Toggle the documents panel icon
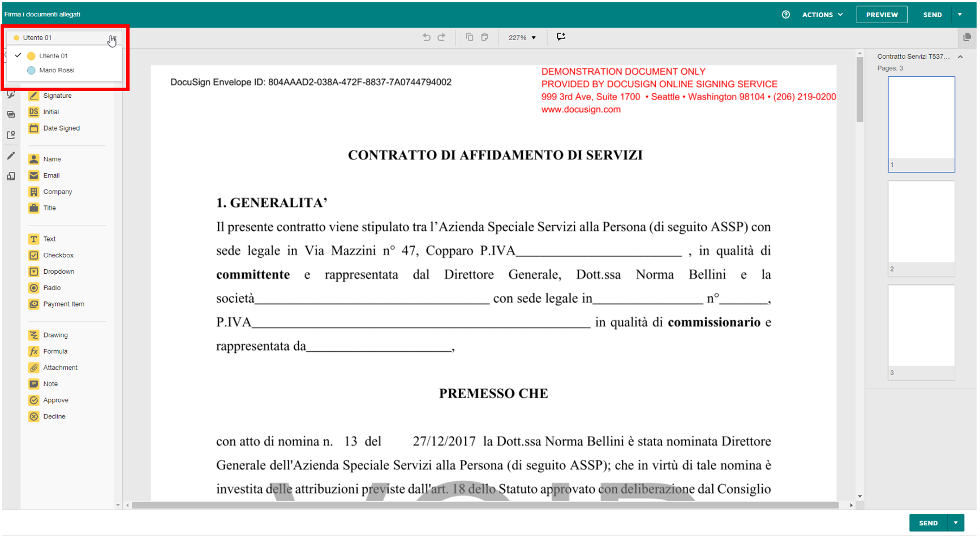The width and height of the screenshot is (980, 539). [x=967, y=37]
